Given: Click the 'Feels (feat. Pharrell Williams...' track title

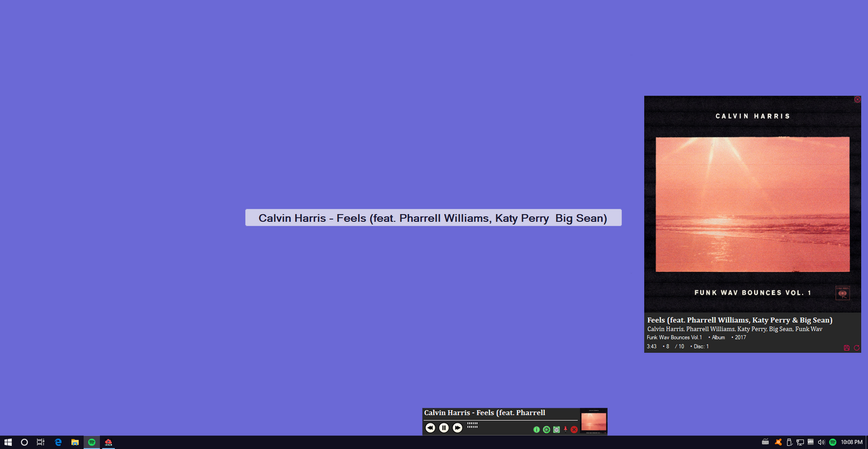Looking at the screenshot, I should tap(739, 320).
